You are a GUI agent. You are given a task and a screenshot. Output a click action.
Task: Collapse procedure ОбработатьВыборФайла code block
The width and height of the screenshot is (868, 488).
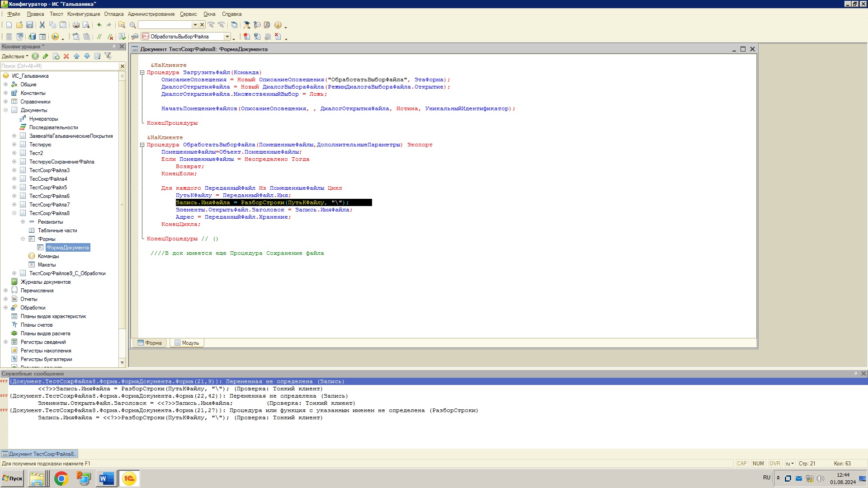coord(142,145)
